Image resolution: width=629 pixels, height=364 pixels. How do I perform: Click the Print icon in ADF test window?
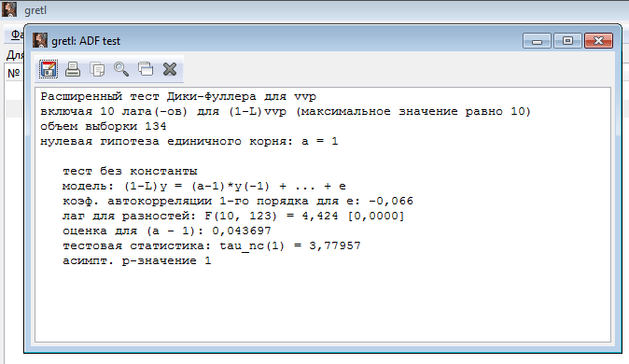click(73, 69)
